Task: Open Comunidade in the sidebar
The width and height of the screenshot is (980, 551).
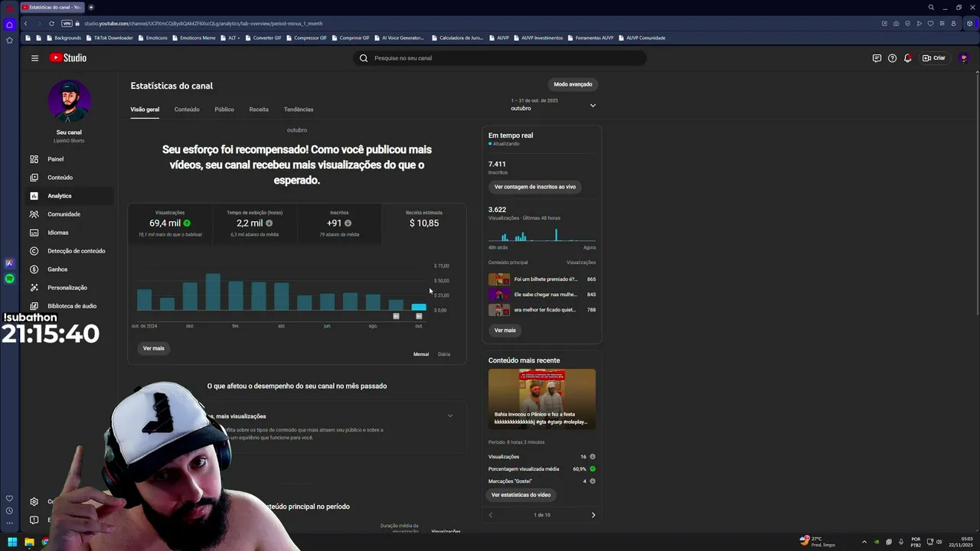Action: [x=69, y=214]
